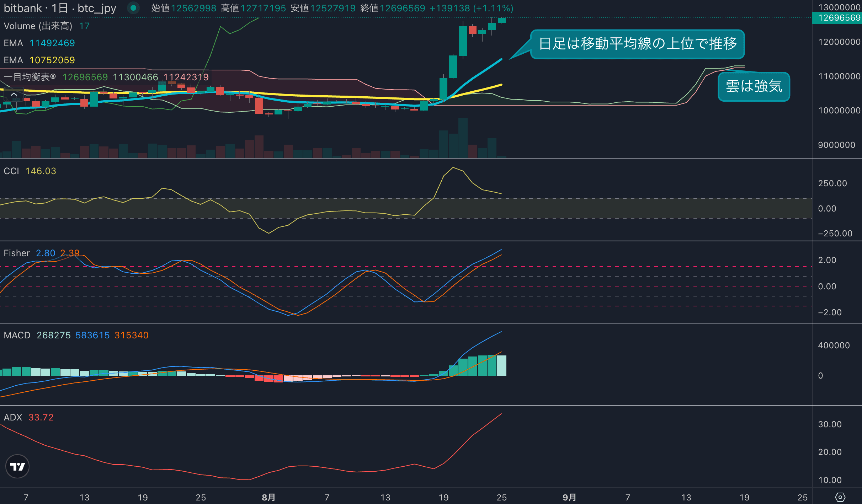Open chart settings gear on time axis
The height and width of the screenshot is (504, 862).
840,497
